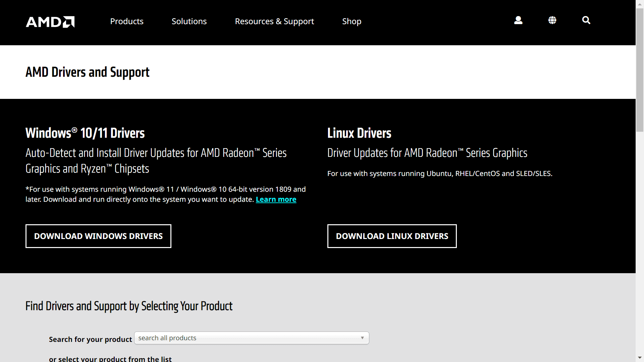Click Download Windows Drivers button
The image size is (644, 362).
(98, 236)
